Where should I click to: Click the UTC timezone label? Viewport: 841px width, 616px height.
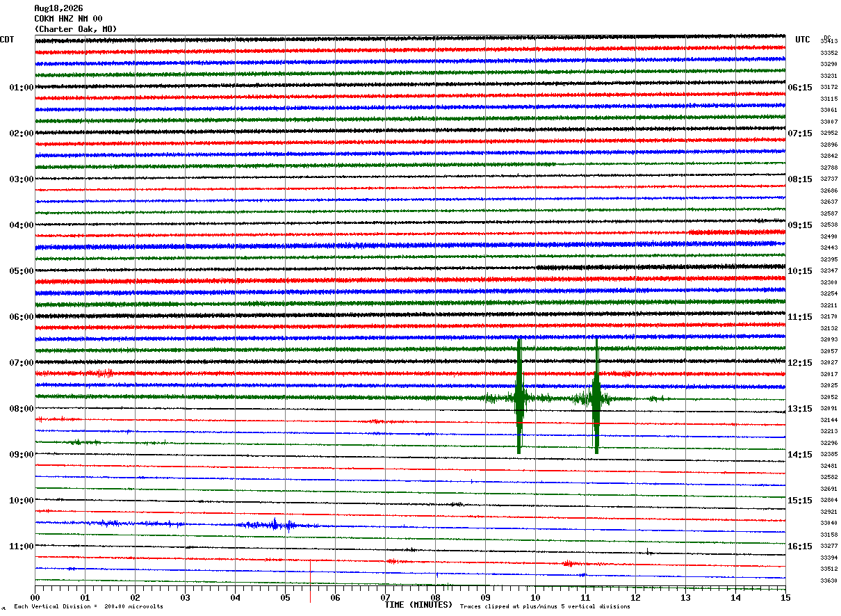pyautogui.click(x=803, y=40)
